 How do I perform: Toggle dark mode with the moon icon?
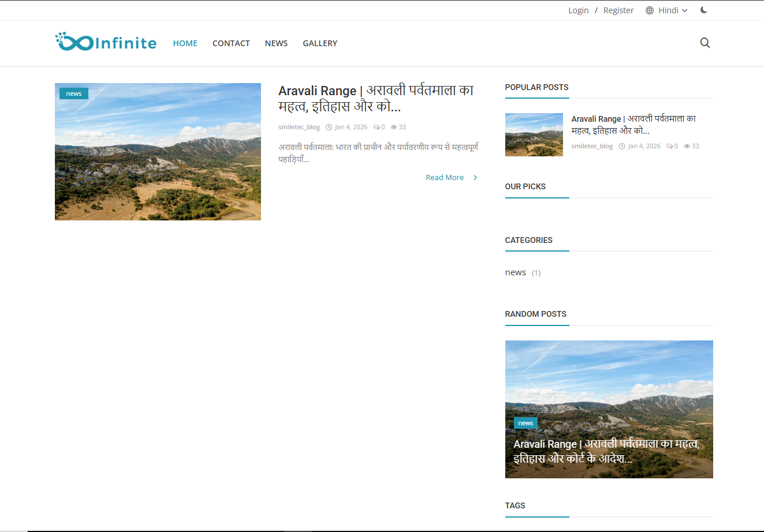[x=703, y=10]
